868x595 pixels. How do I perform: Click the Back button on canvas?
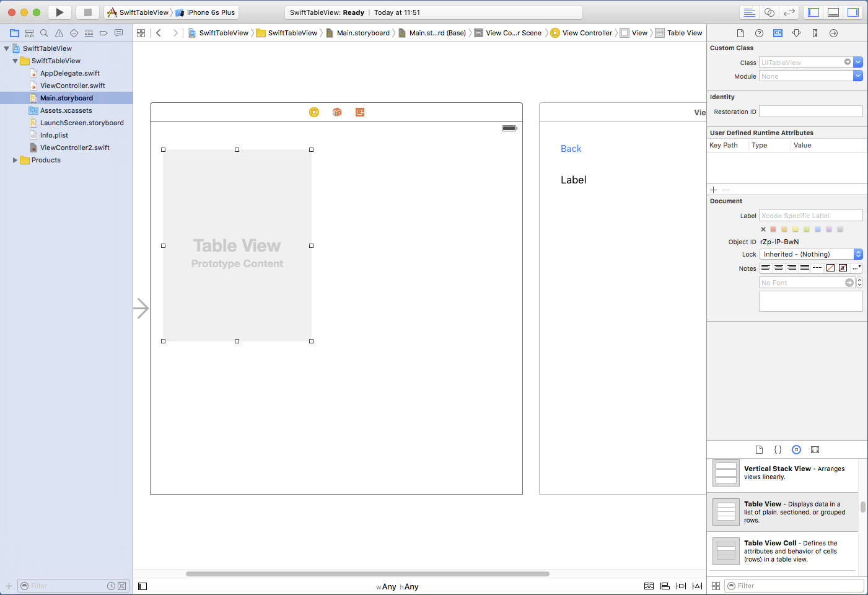click(571, 149)
